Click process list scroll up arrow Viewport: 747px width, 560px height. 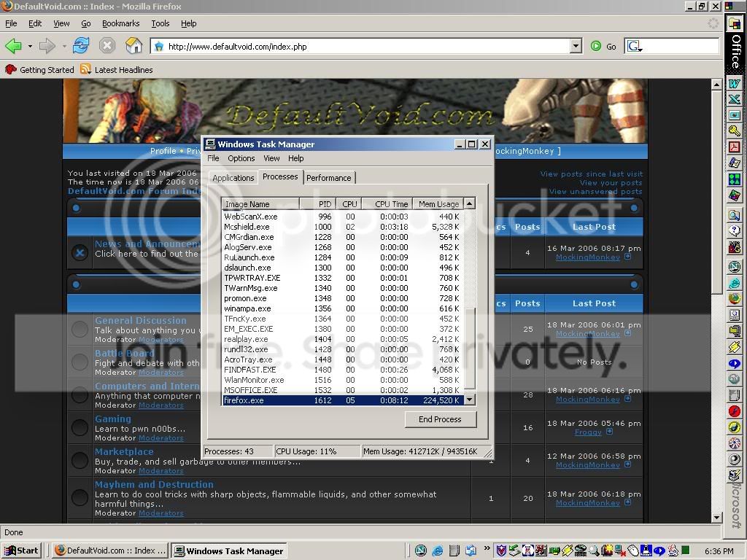470,204
